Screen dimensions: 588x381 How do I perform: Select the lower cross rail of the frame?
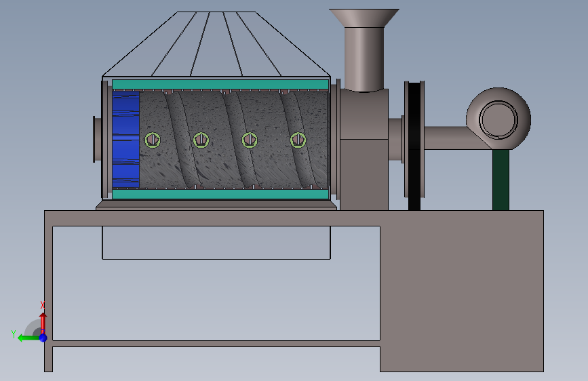tap(216, 344)
